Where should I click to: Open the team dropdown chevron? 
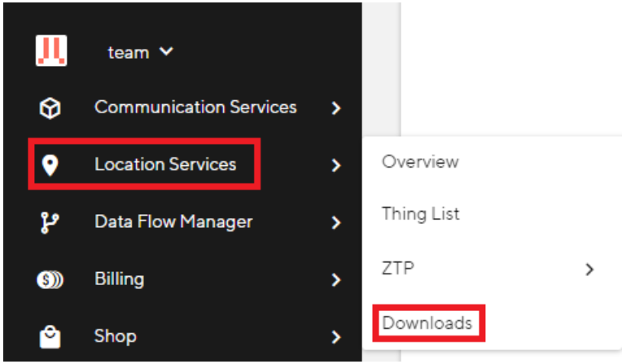(x=166, y=51)
